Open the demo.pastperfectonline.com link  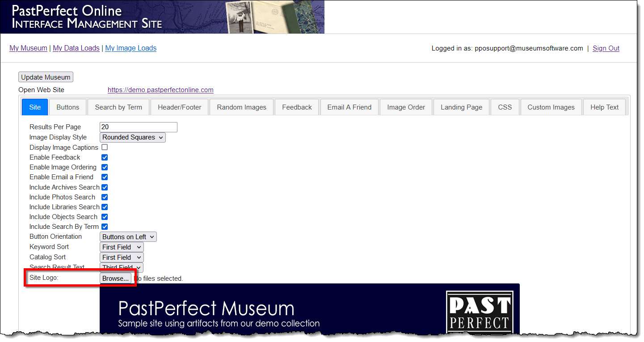point(160,90)
